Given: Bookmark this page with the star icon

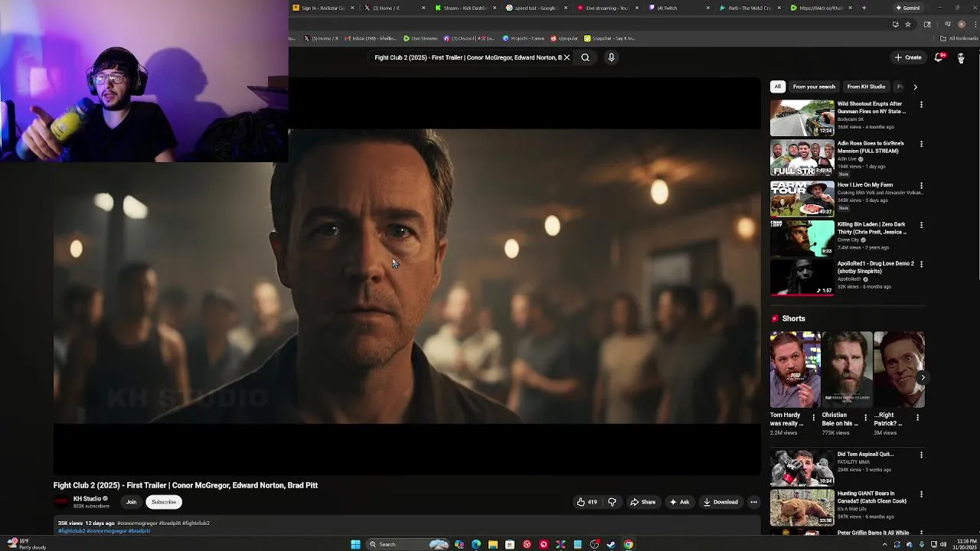Looking at the screenshot, I should (908, 24).
